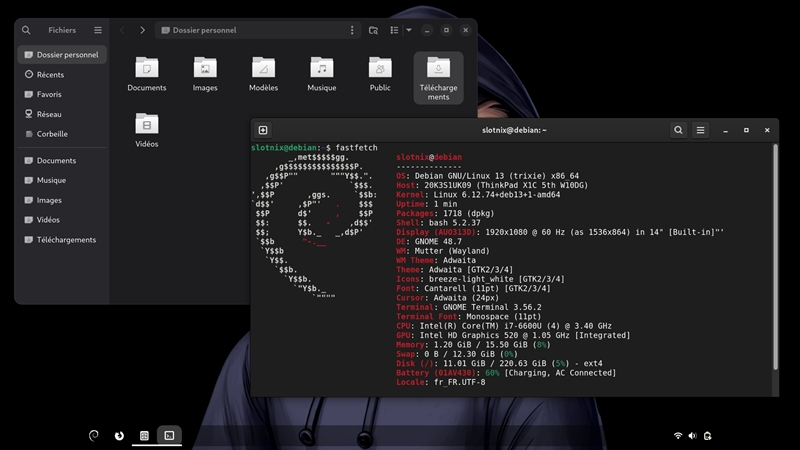Select the Vidéos folder in the grid
The width and height of the screenshot is (800, 450).
(147, 124)
